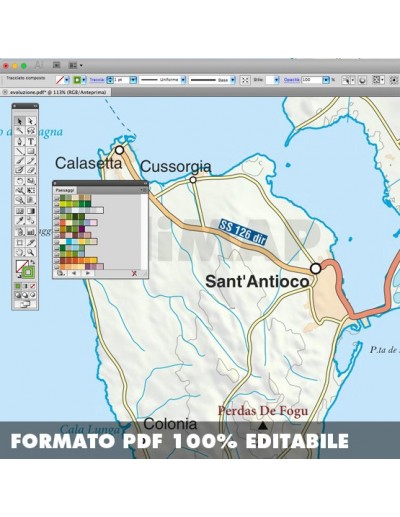This screenshot has width=400, height=517.
Task: Select the Selection (black arrow) tool
Action: point(20,121)
